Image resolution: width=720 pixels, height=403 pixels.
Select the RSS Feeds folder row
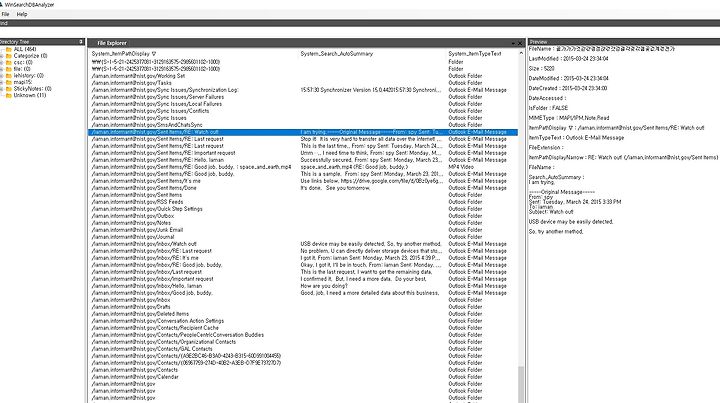(x=303, y=202)
